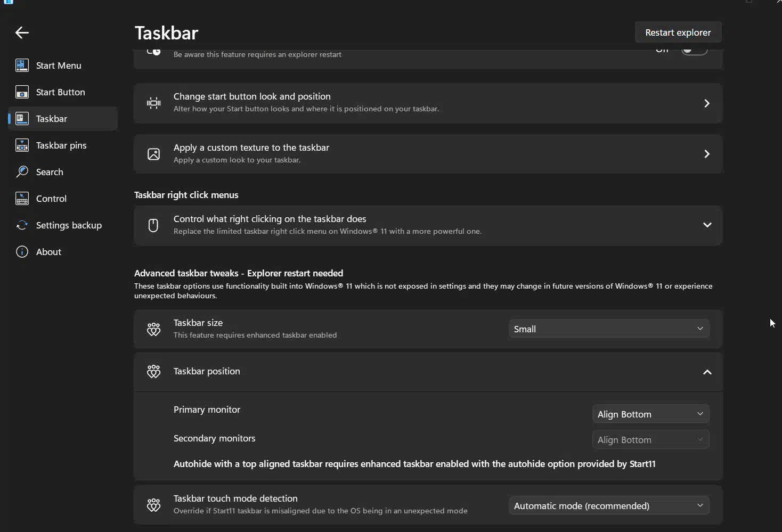Click the Start Menu sidebar icon
Screen dimensions: 782x532
point(22,66)
